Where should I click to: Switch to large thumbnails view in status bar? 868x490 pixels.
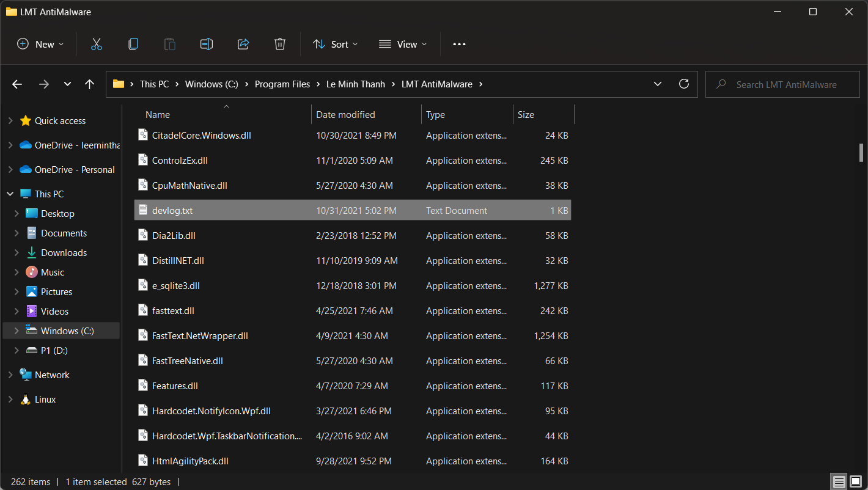click(x=855, y=481)
